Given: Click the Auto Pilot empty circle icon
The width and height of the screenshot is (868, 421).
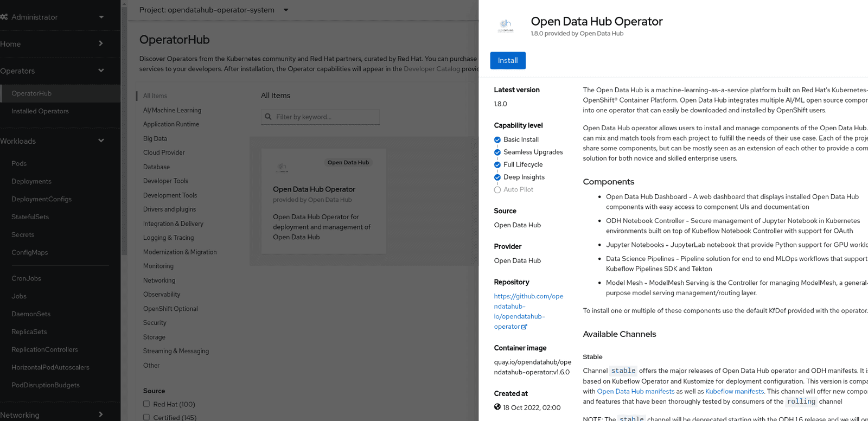Looking at the screenshot, I should 497,190.
